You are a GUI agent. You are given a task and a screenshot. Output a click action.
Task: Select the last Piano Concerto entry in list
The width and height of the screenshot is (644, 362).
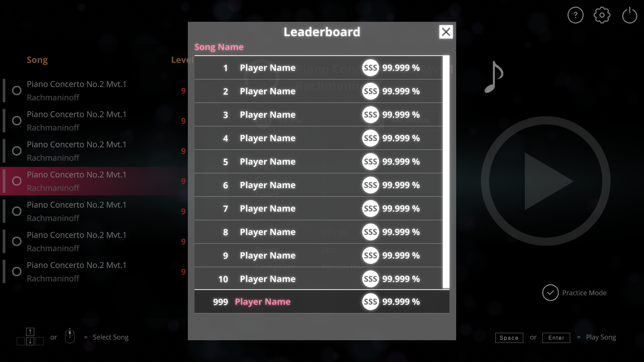tap(76, 271)
